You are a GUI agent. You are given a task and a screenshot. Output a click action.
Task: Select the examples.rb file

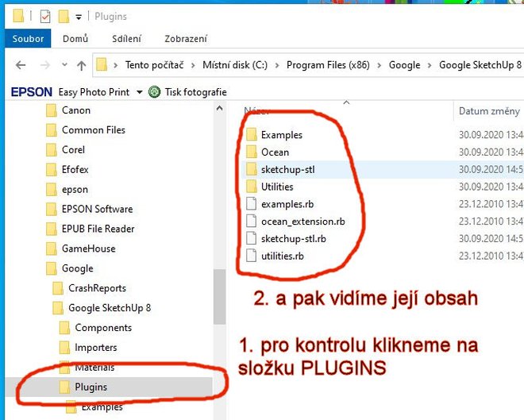point(287,204)
